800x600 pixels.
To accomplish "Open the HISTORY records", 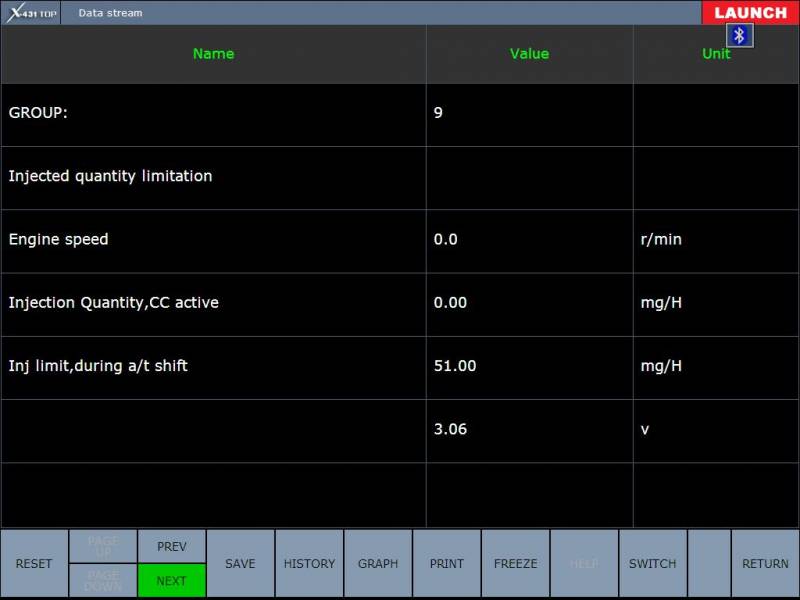I will click(309, 564).
